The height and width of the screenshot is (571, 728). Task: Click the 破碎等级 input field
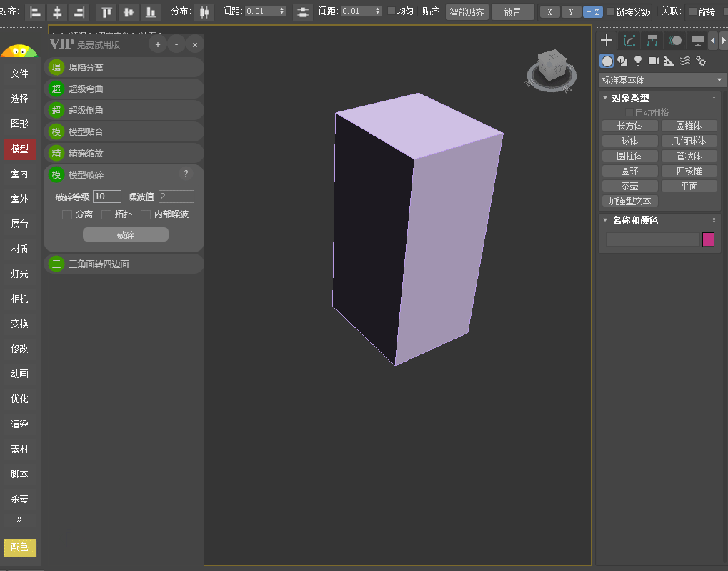pyautogui.click(x=107, y=197)
